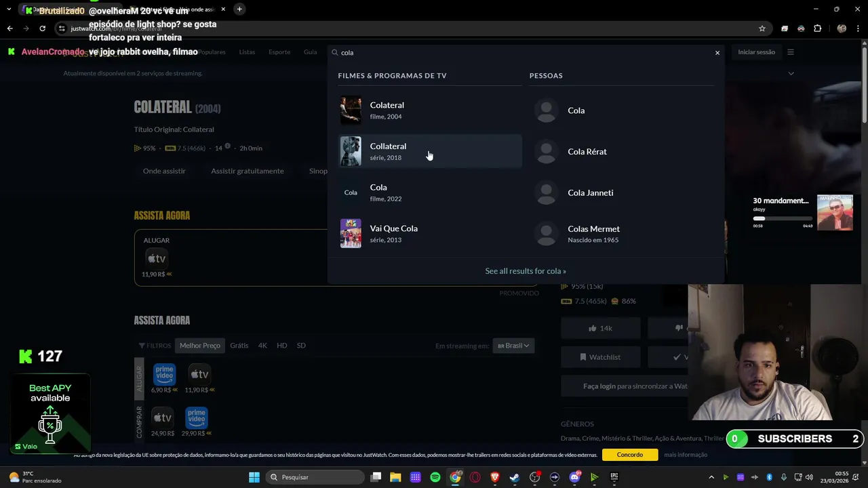This screenshot has height=488, width=868.
Task: Open Discord from the taskbar
Action: click(x=575, y=477)
